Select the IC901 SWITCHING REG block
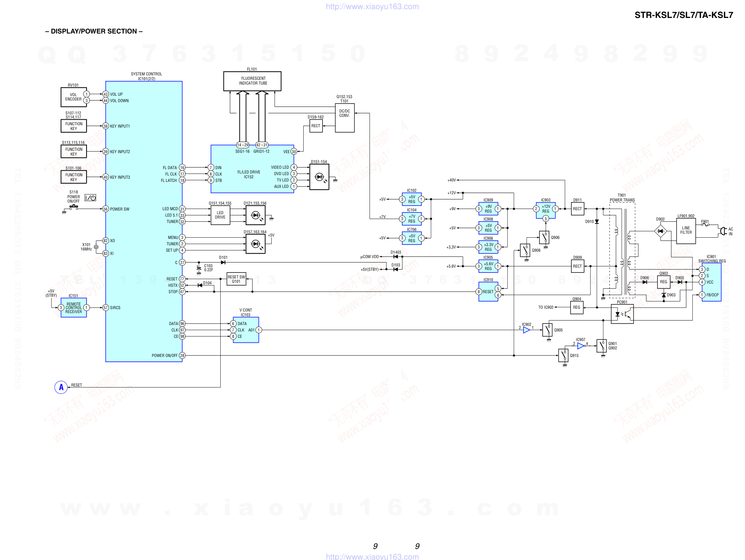The height and width of the screenshot is (560, 745). tap(712, 282)
